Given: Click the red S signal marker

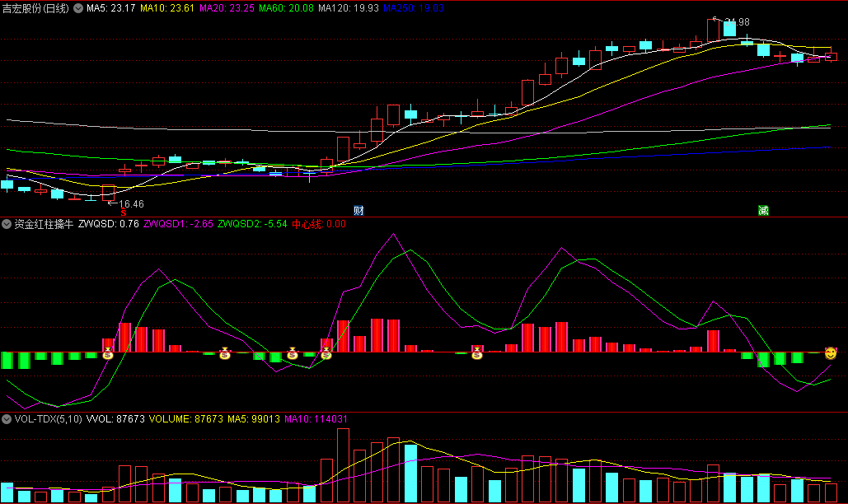Looking at the screenshot, I should coord(124,213).
